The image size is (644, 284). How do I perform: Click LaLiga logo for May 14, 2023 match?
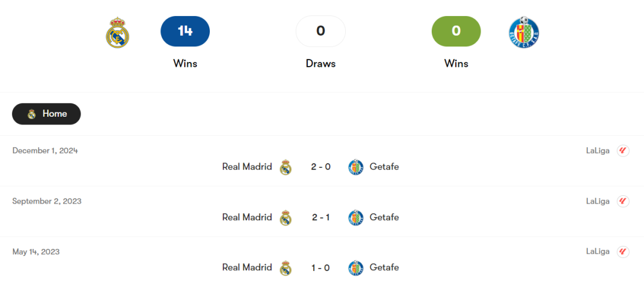click(623, 252)
